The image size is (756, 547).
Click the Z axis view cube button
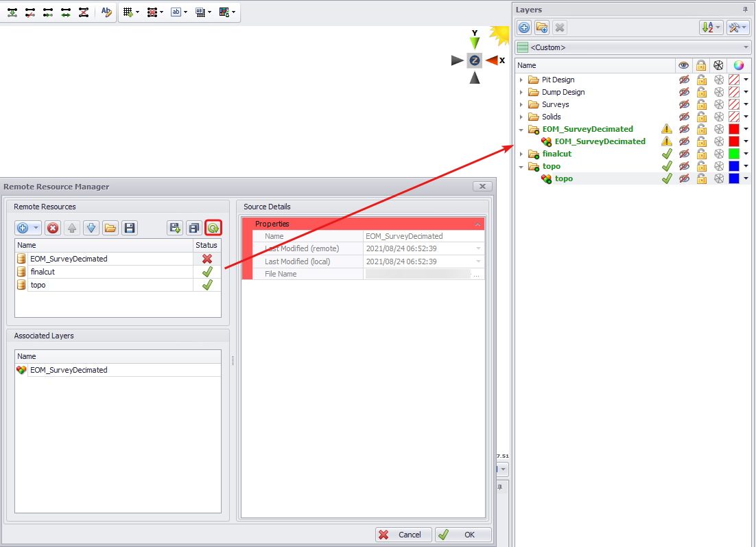click(x=475, y=60)
